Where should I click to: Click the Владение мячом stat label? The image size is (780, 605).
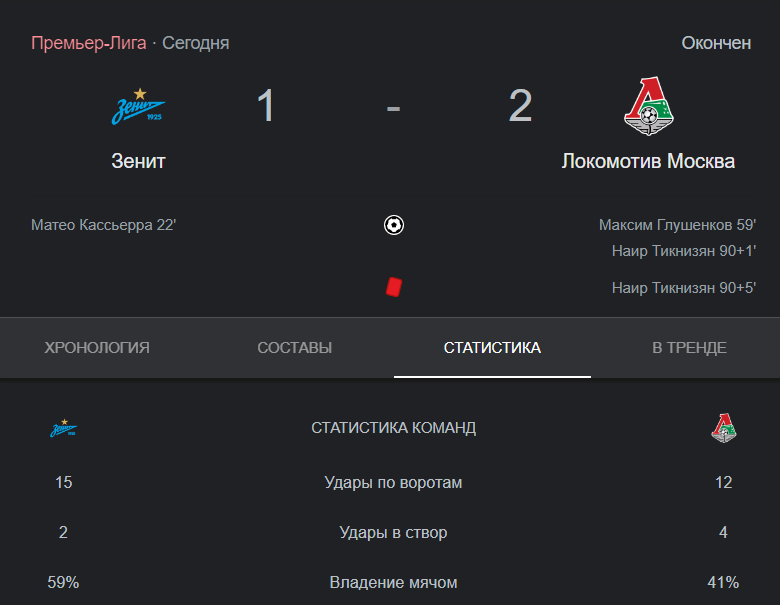pos(393,582)
